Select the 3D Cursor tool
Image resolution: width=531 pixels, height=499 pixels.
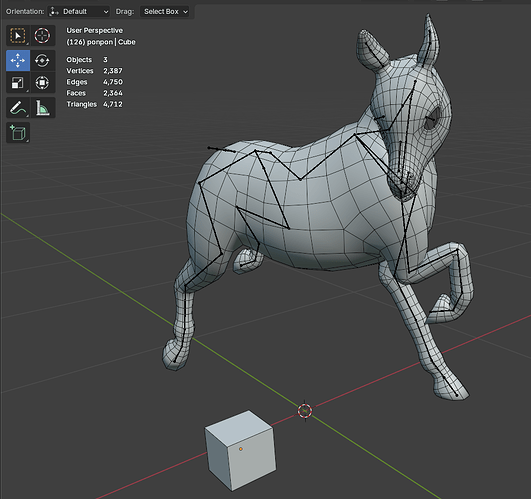click(42, 36)
